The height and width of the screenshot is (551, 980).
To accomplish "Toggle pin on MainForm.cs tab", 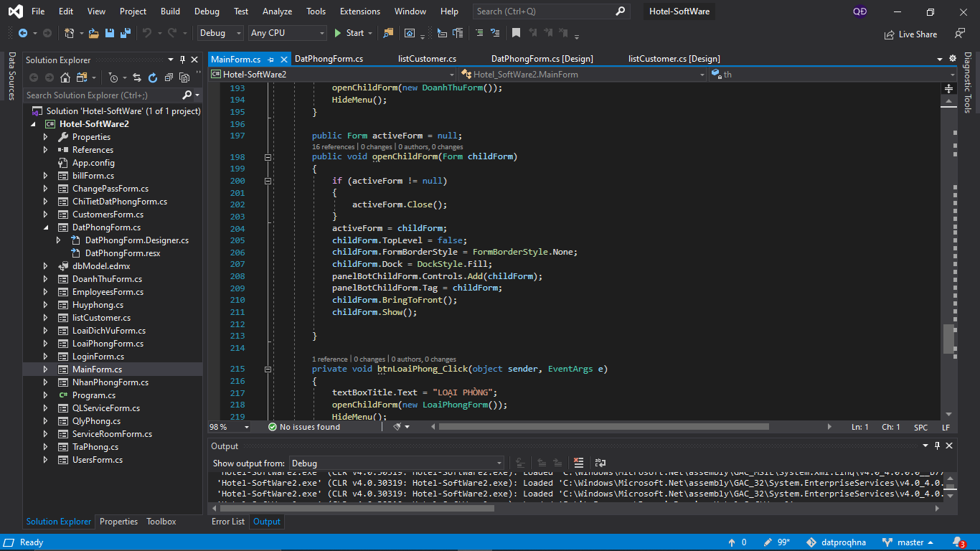I will [x=271, y=59].
